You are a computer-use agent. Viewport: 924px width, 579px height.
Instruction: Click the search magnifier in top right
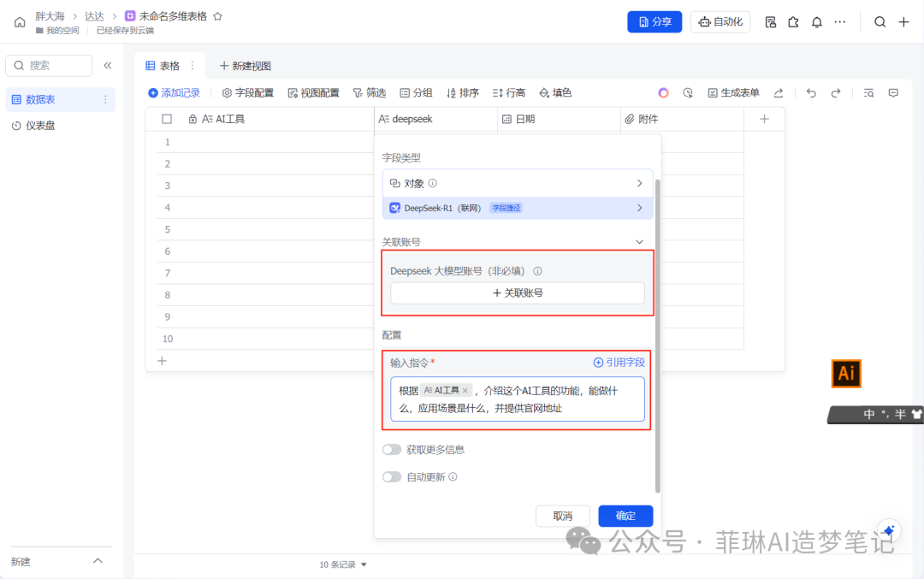coord(880,22)
